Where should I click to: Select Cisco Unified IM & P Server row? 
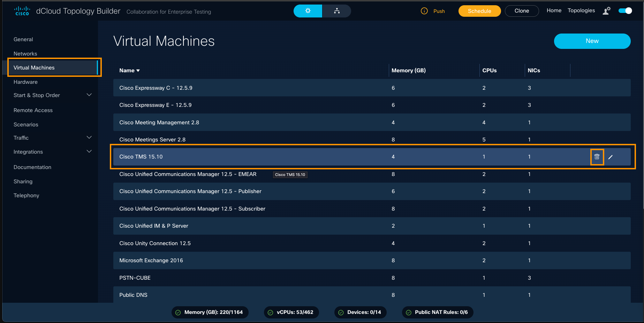pos(372,226)
